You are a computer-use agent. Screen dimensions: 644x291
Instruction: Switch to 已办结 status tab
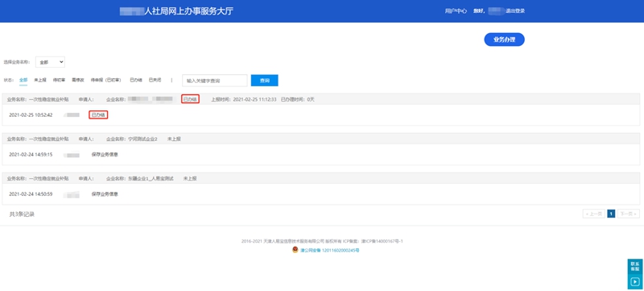(x=136, y=80)
